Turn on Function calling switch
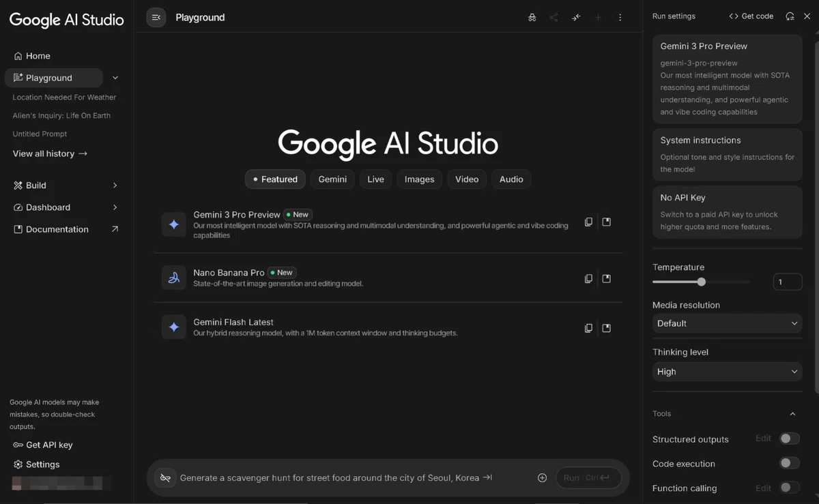The image size is (819, 504). (790, 488)
